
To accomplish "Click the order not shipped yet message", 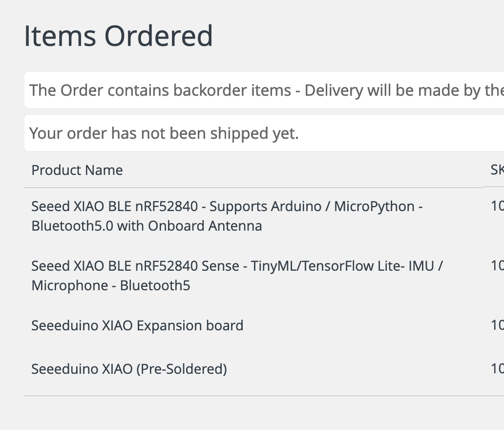I will [264, 133].
